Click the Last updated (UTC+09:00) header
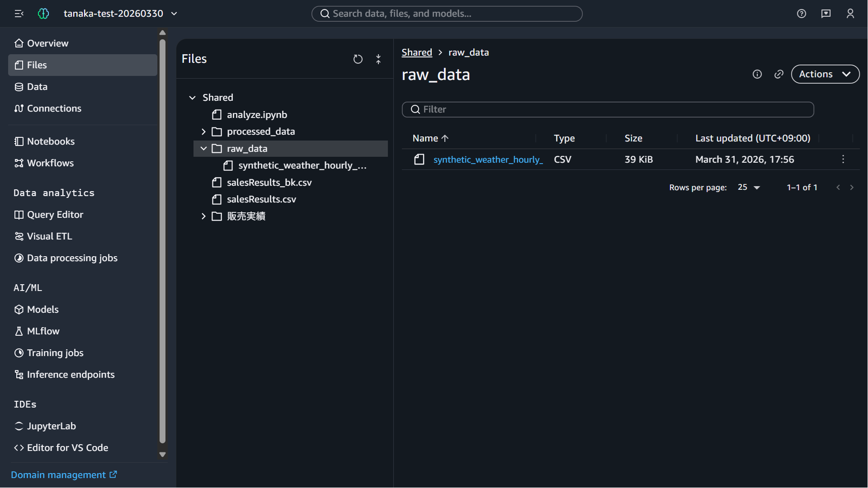This screenshot has height=488, width=868. (x=753, y=138)
